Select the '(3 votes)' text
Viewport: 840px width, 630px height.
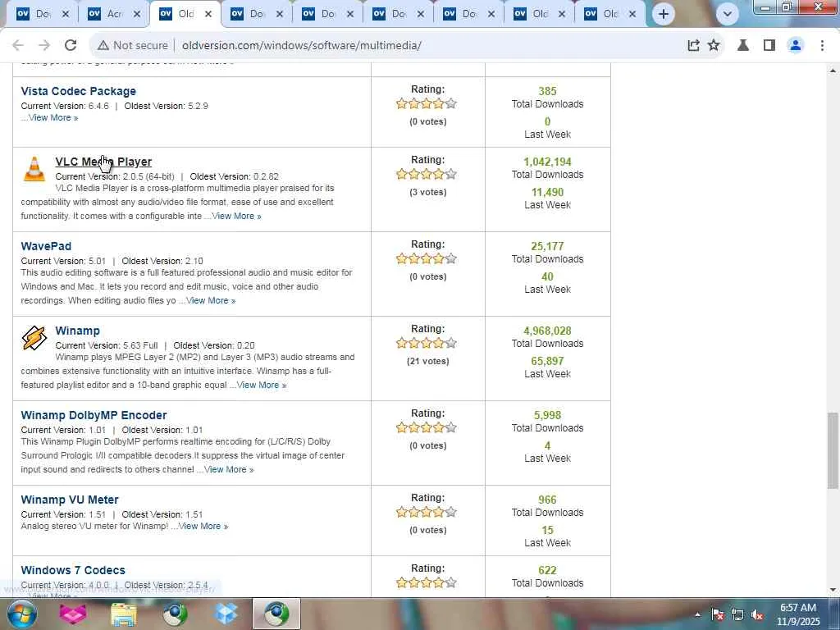tap(427, 192)
